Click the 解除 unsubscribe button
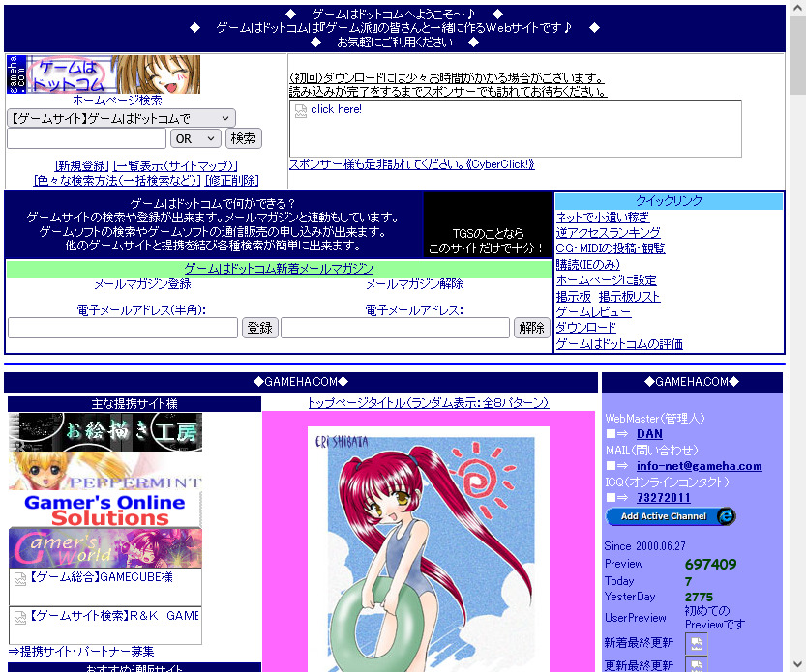Viewport: 806px width, 672px height. (531, 328)
